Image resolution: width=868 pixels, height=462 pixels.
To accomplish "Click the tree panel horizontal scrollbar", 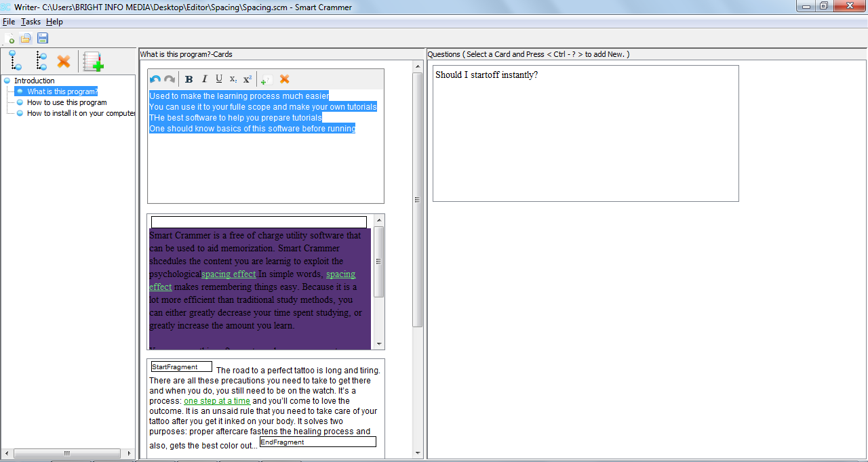I will [x=66, y=453].
